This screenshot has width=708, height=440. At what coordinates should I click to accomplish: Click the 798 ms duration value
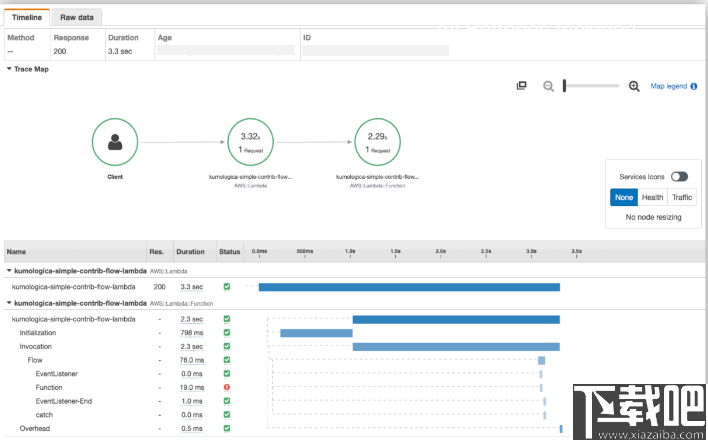[x=192, y=333]
